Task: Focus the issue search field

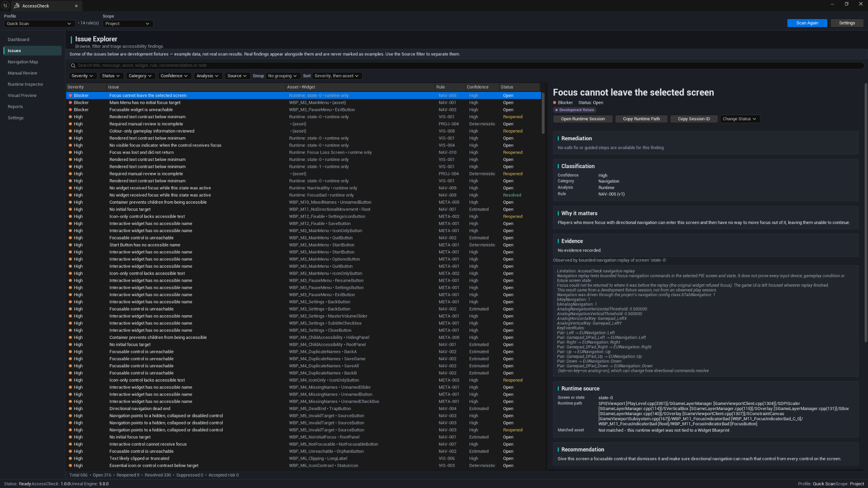Action: pos(466,66)
